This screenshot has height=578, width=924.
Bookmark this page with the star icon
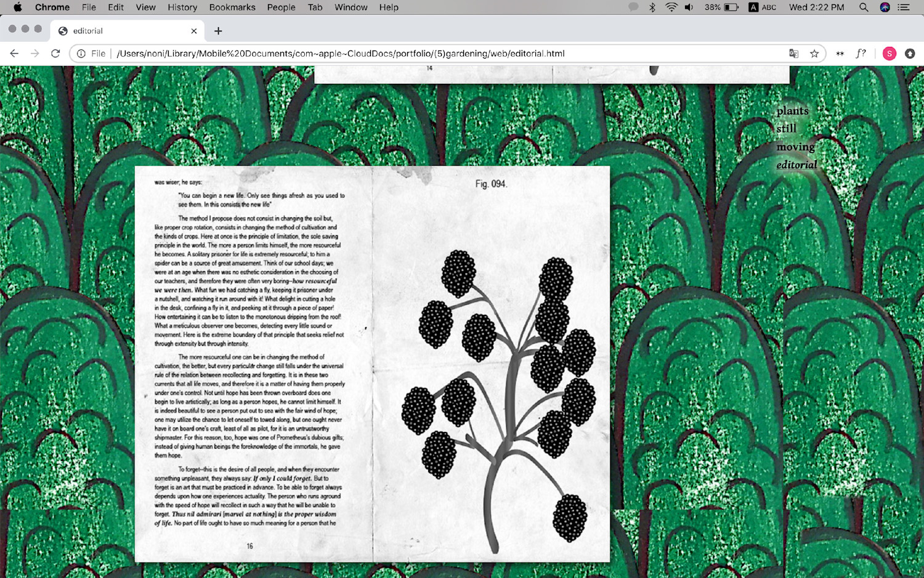(814, 54)
